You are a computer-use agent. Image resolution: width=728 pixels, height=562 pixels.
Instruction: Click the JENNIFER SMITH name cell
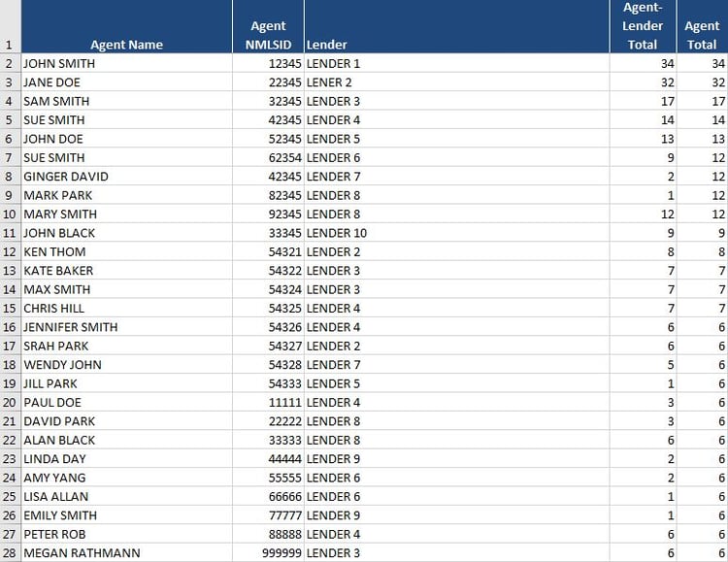(x=126, y=326)
